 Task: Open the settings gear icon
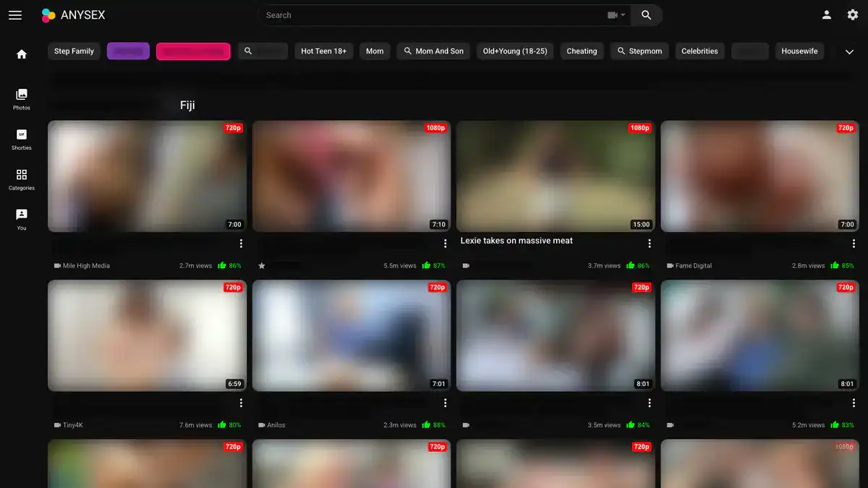[x=853, y=15]
